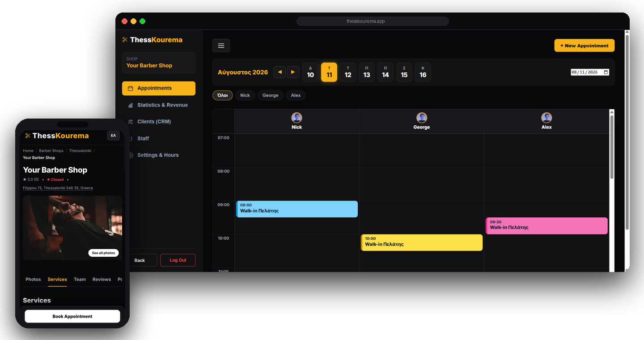Screen dimensions: 644x340
Task: Open Clients (CRM) page
Action: [159, 122]
